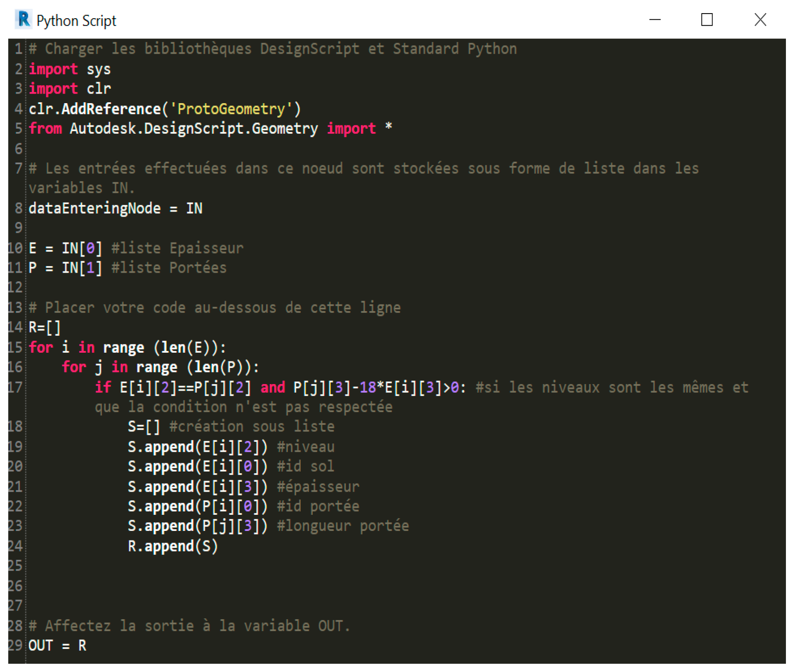The width and height of the screenshot is (795, 672).
Task: Place cursor on 'import sys' line
Action: point(69,69)
